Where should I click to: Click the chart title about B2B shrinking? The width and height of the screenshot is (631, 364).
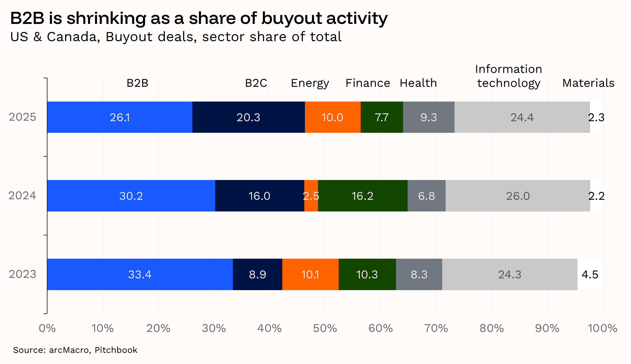click(x=199, y=19)
